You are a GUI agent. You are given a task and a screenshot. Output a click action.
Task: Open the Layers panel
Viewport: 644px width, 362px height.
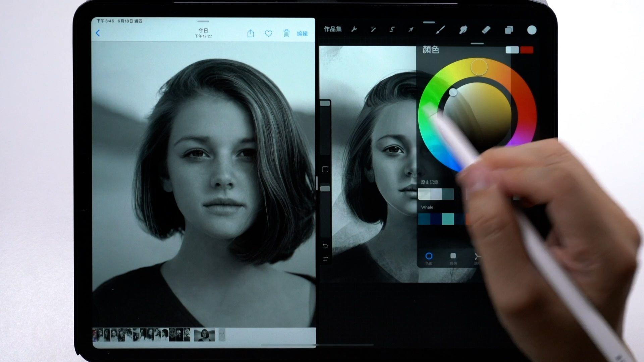(x=509, y=30)
